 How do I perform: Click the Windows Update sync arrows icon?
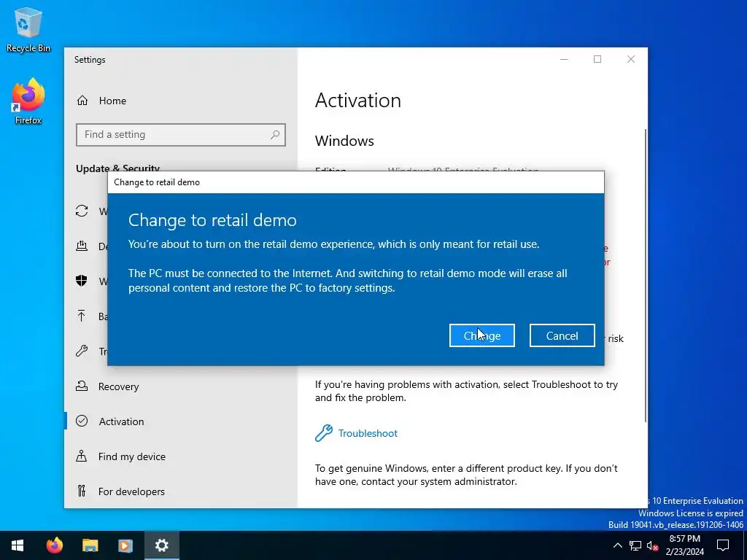coord(82,211)
